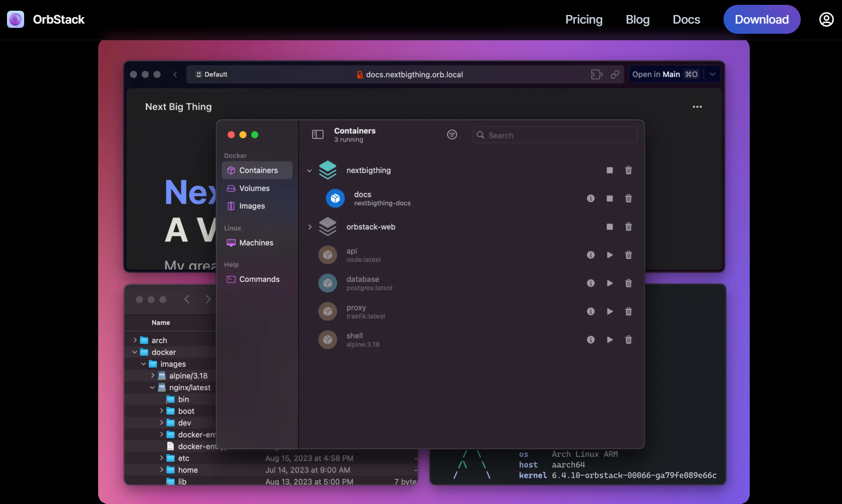
Task: Delete the database container
Action: click(x=629, y=283)
